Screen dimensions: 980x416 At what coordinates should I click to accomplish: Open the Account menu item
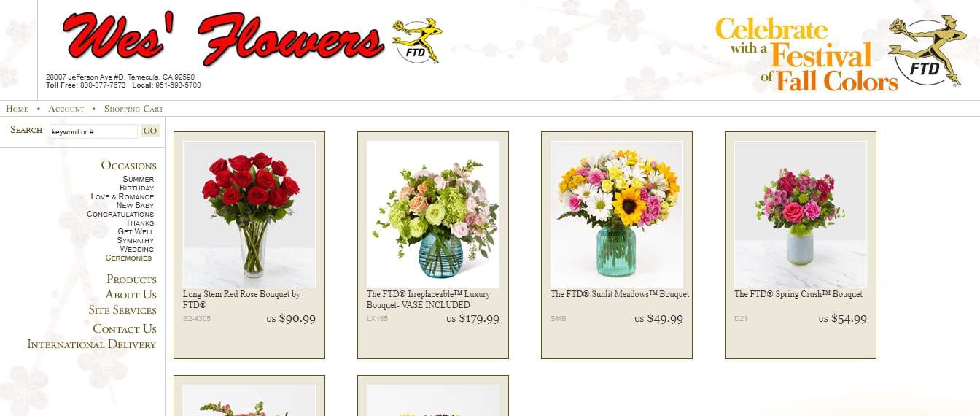pyautogui.click(x=66, y=109)
